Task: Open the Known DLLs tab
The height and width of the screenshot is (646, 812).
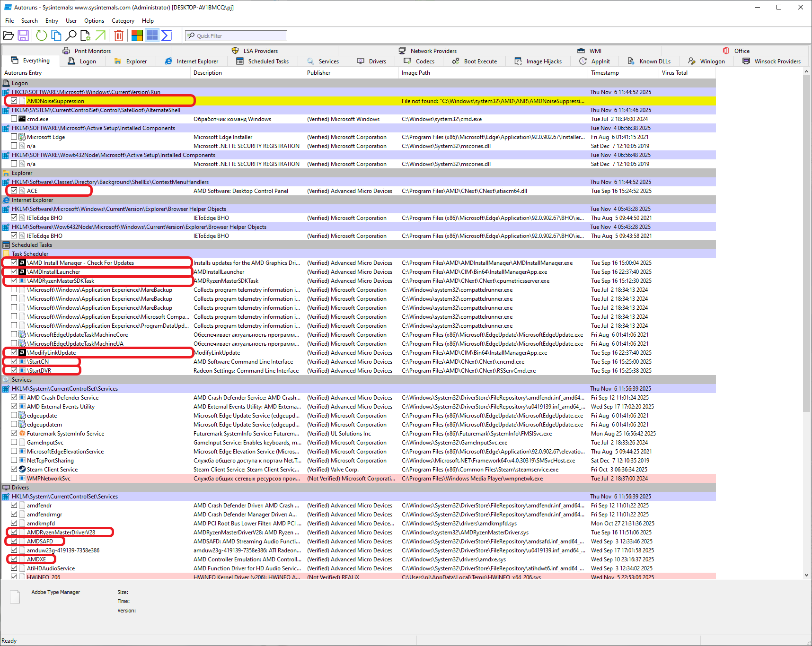Action: coord(649,61)
